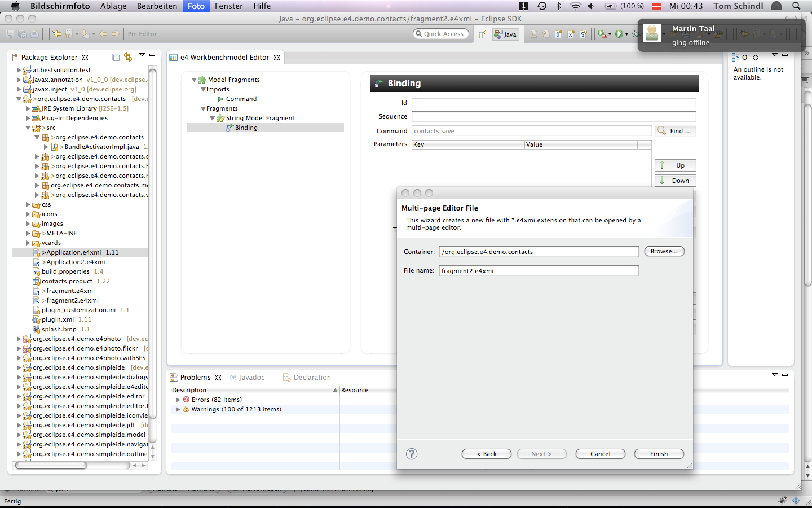
Task: Click the Save disk icon in toolbar
Action: pos(10,34)
